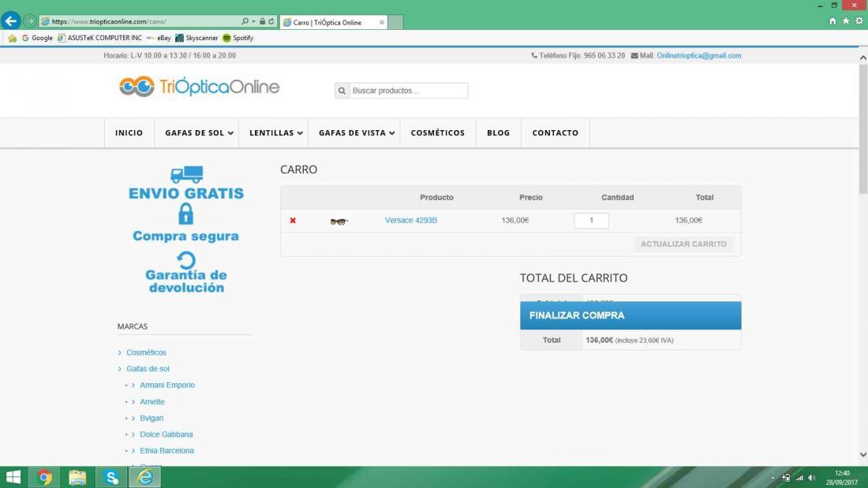868x488 pixels.
Task: Click the Compra segura padlock icon
Action: (186, 214)
